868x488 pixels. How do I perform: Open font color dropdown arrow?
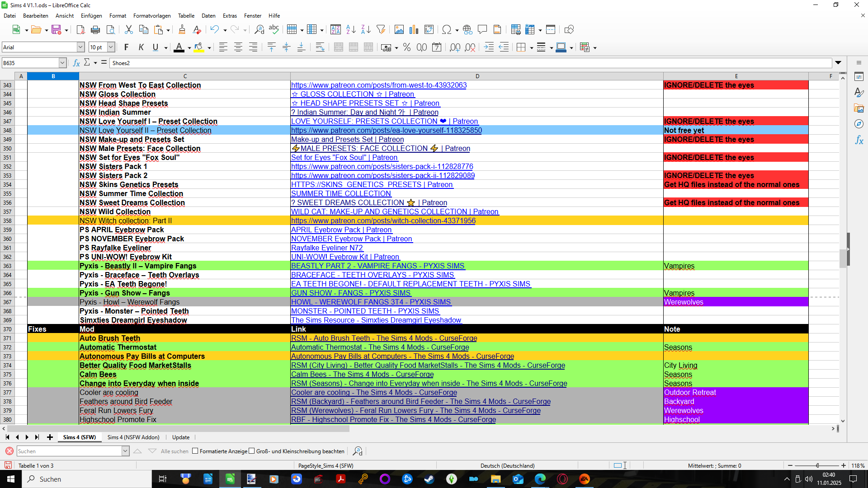point(189,48)
